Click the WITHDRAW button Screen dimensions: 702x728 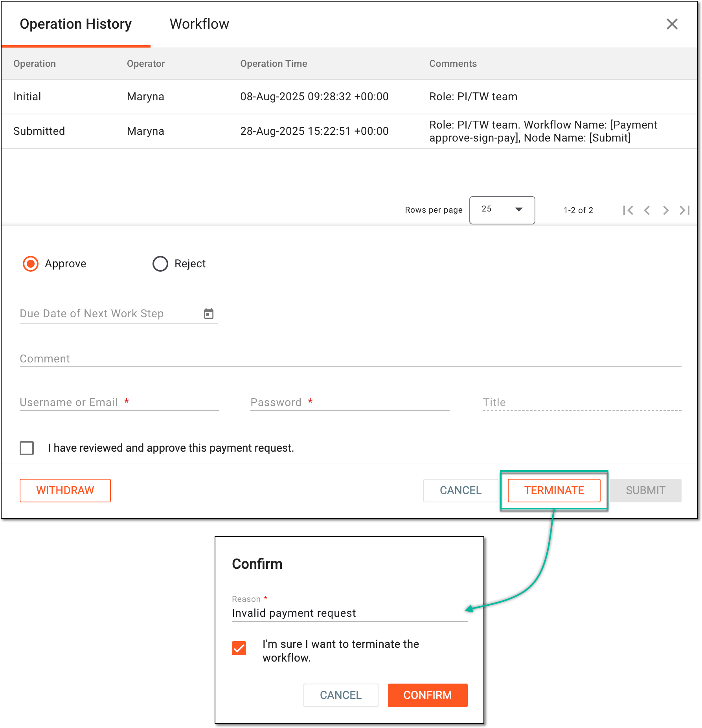point(65,490)
